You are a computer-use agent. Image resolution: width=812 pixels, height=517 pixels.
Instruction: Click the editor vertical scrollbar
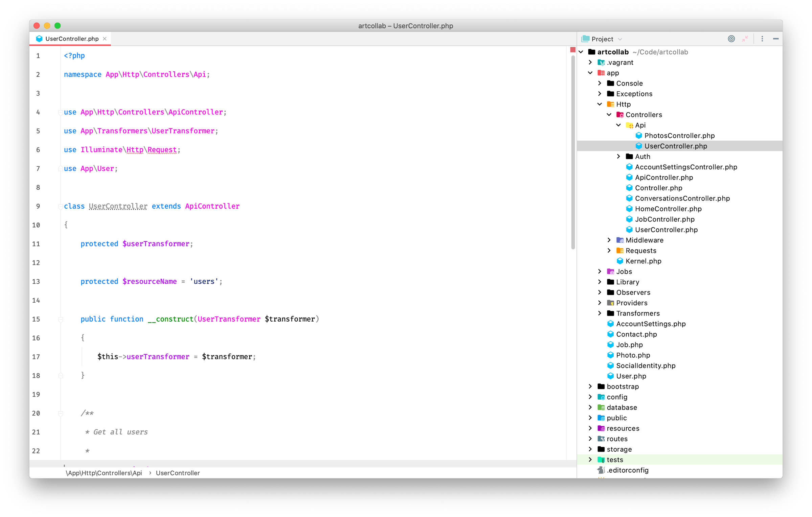[x=573, y=152]
